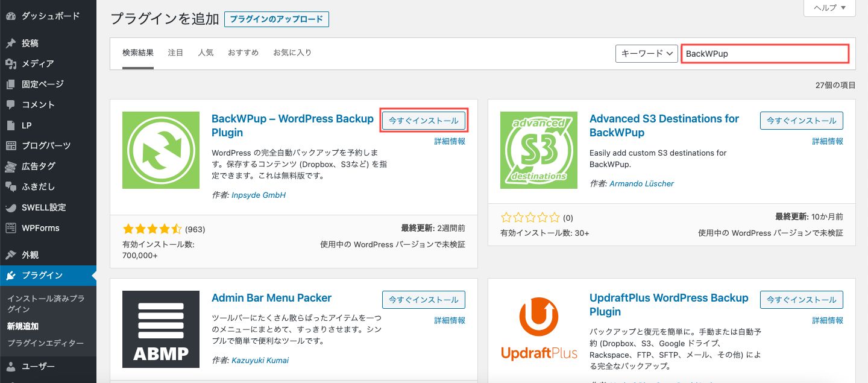Click the plug icon beside プラグイン

click(x=10, y=276)
